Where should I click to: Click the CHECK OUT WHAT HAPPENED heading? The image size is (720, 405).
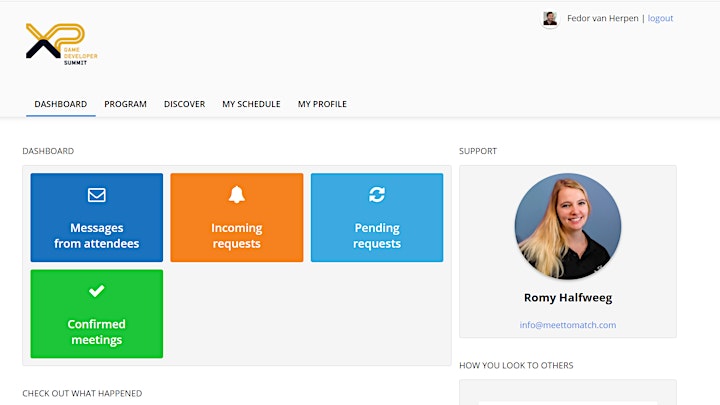pyautogui.click(x=82, y=394)
